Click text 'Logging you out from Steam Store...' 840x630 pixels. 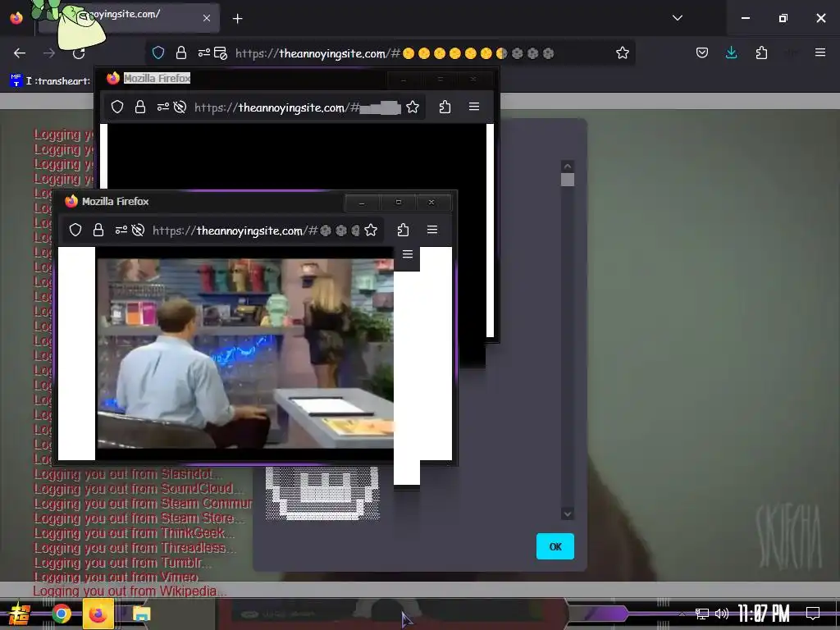[139, 518]
